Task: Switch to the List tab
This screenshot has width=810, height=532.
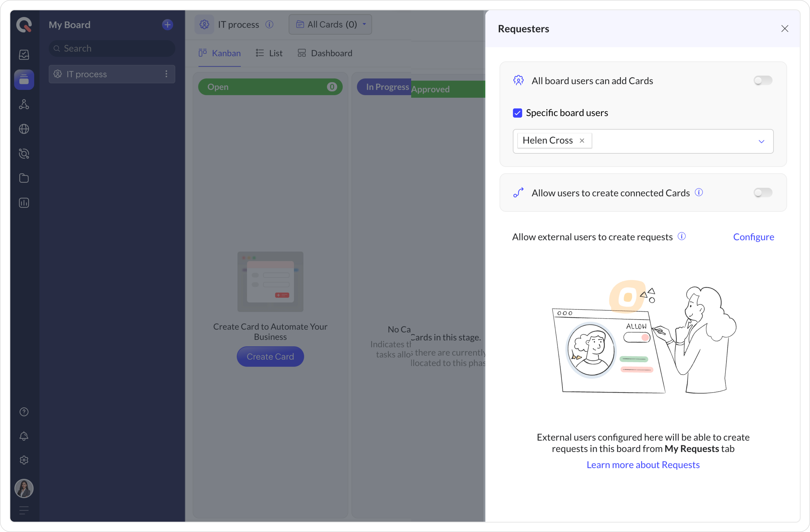Action: tap(269, 53)
